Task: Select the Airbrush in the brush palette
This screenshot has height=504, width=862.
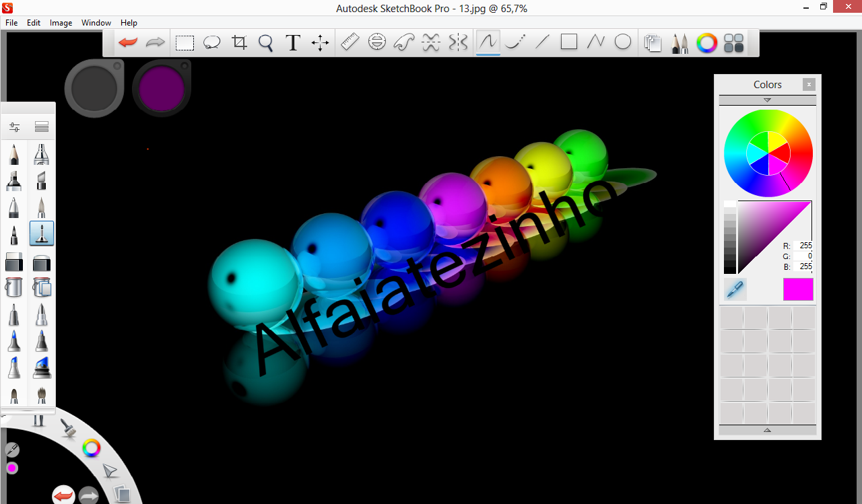Action: pyautogui.click(x=42, y=154)
